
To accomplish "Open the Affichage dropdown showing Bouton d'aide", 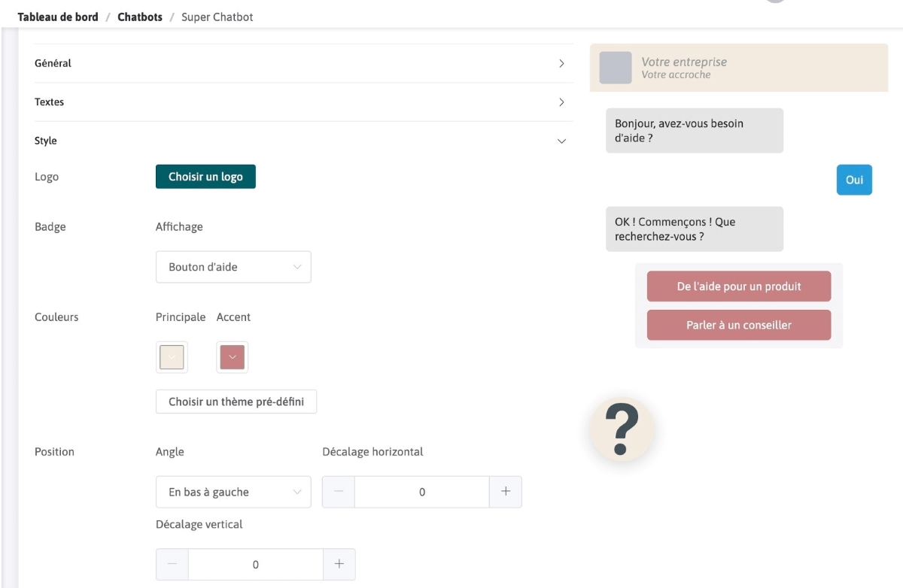I will (233, 267).
